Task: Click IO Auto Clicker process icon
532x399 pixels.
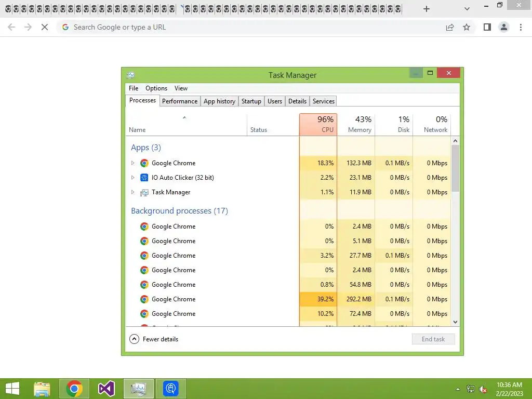Action: [144, 178]
